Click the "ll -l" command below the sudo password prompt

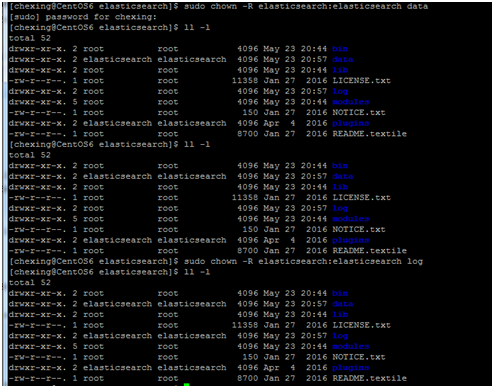click(x=197, y=28)
